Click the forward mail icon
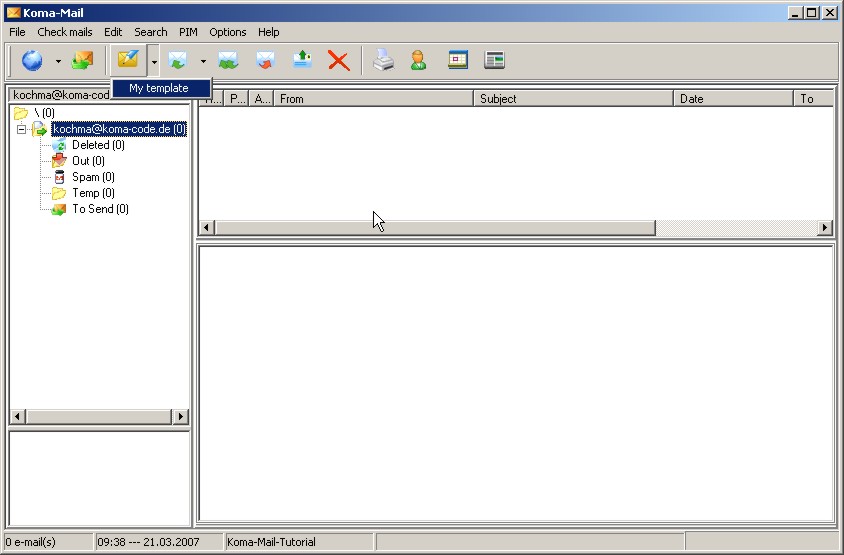 tap(265, 60)
